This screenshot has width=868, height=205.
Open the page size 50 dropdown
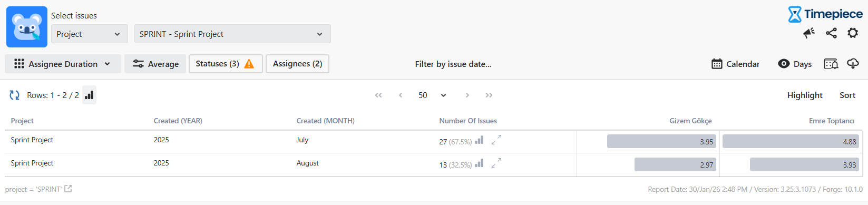click(432, 95)
